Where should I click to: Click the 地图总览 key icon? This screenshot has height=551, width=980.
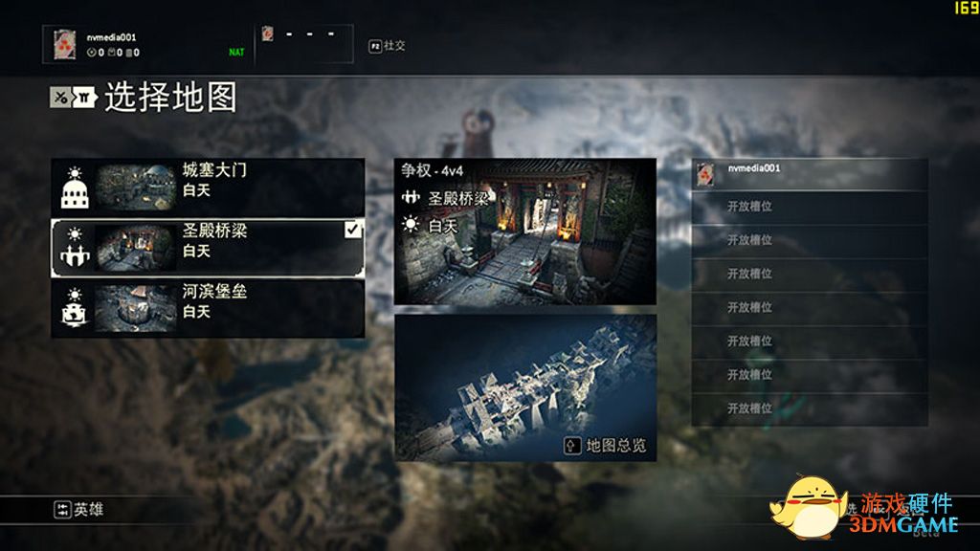click(572, 446)
